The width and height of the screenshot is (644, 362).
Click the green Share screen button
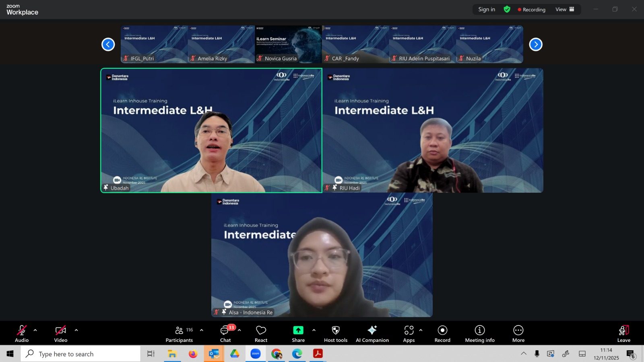pyautogui.click(x=298, y=334)
